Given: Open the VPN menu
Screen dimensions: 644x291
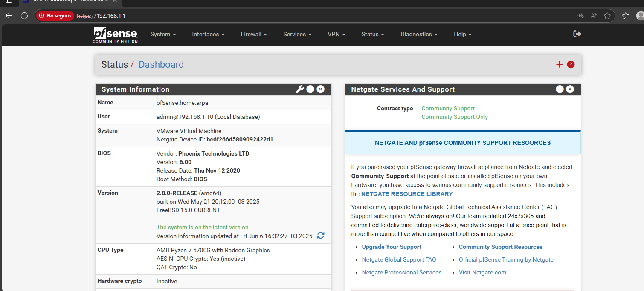Looking at the screenshot, I should point(336,34).
